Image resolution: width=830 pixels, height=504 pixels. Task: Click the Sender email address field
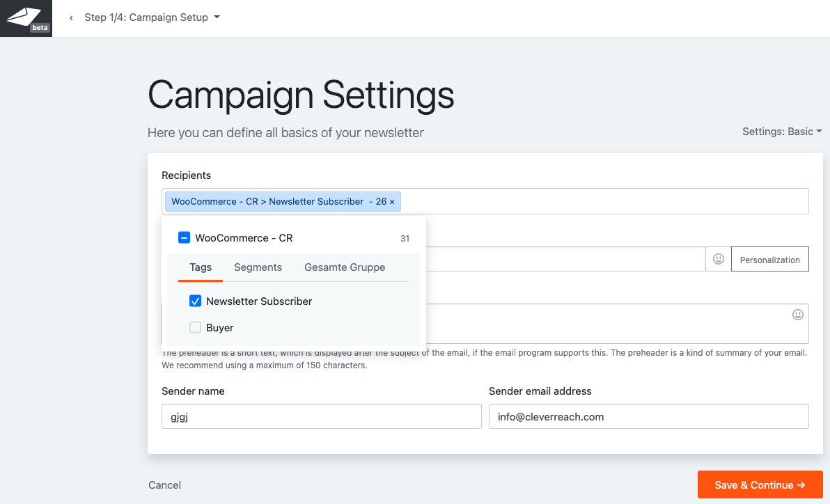(x=648, y=417)
